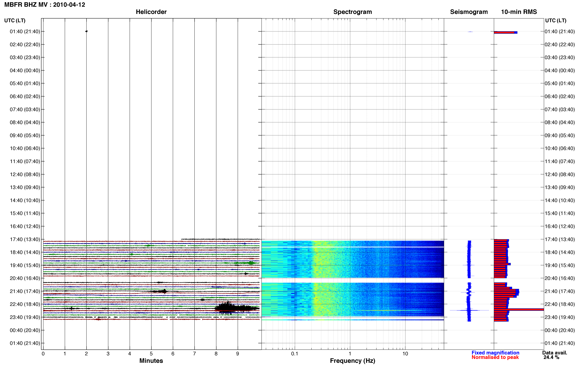588x368 pixels.
Task: Select the 'Spectrogram' panel heading
Action: pos(352,12)
